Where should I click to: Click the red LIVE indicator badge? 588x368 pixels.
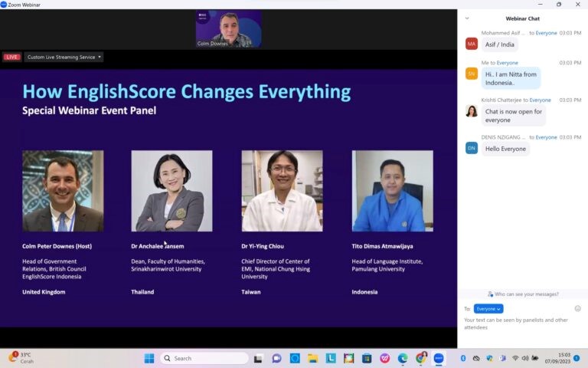(x=11, y=57)
